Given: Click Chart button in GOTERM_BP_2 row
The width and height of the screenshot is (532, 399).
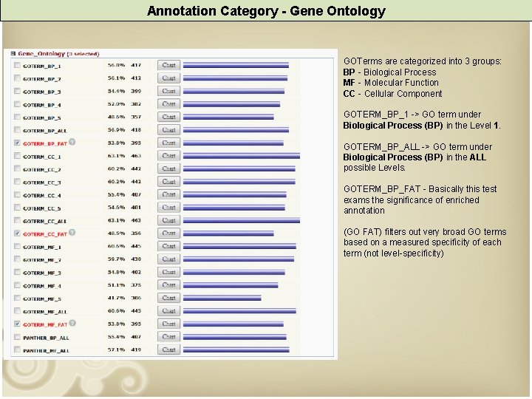Looking at the screenshot, I should [x=168, y=78].
